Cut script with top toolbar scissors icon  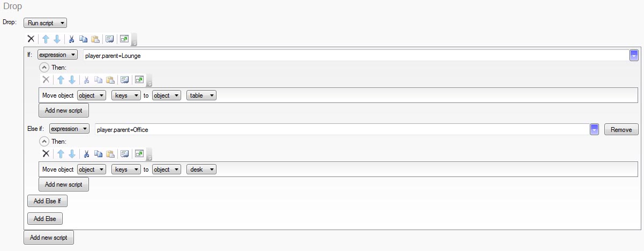pos(71,39)
